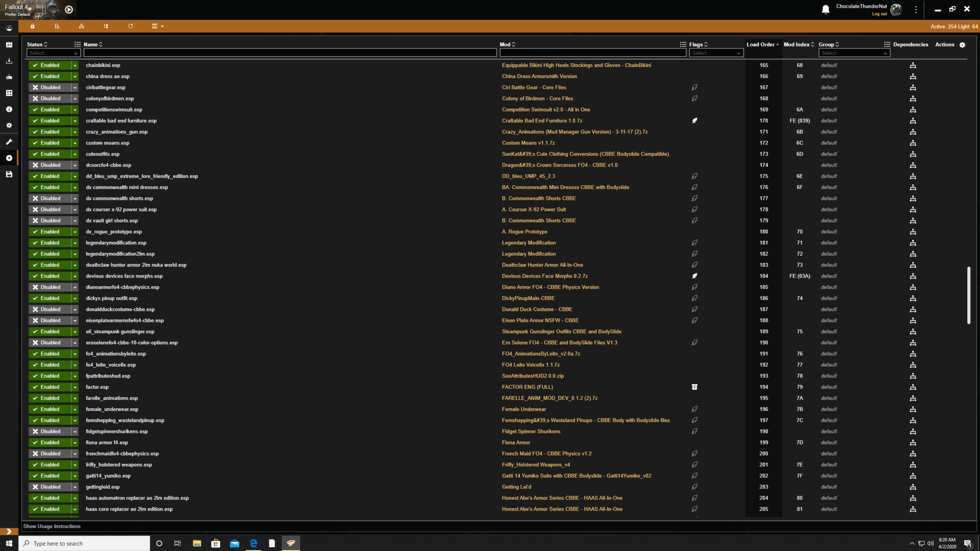
Task: Open the Extensions sidebar icon
Action: 9,93
